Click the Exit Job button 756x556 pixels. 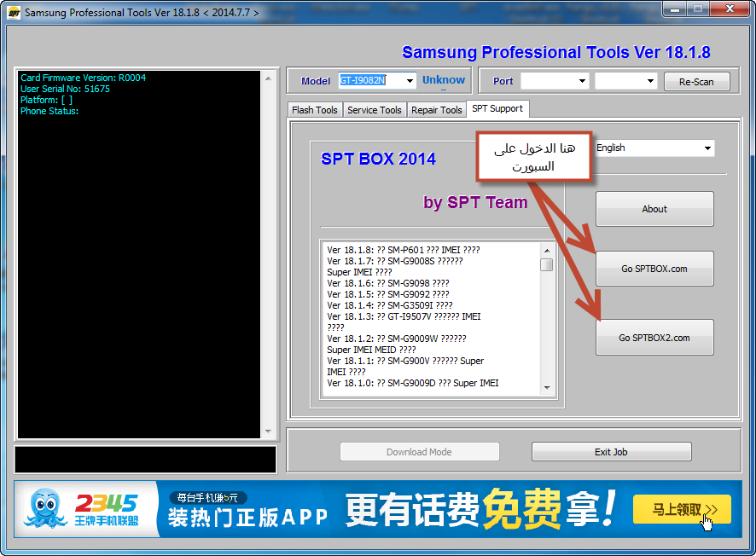pos(611,452)
